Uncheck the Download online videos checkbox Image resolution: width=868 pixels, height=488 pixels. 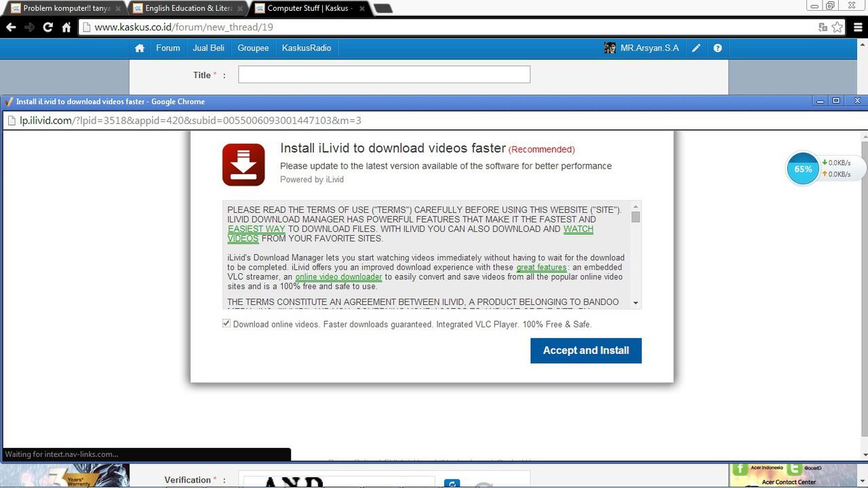tap(226, 323)
